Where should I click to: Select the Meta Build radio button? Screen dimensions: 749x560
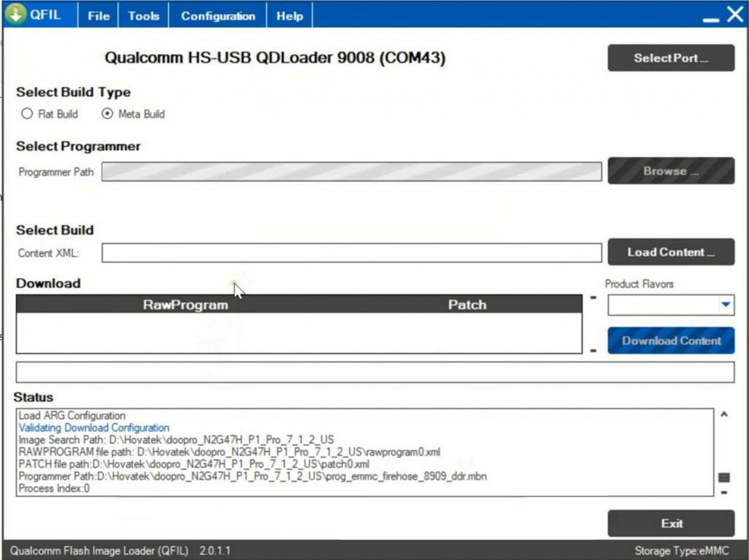click(108, 114)
